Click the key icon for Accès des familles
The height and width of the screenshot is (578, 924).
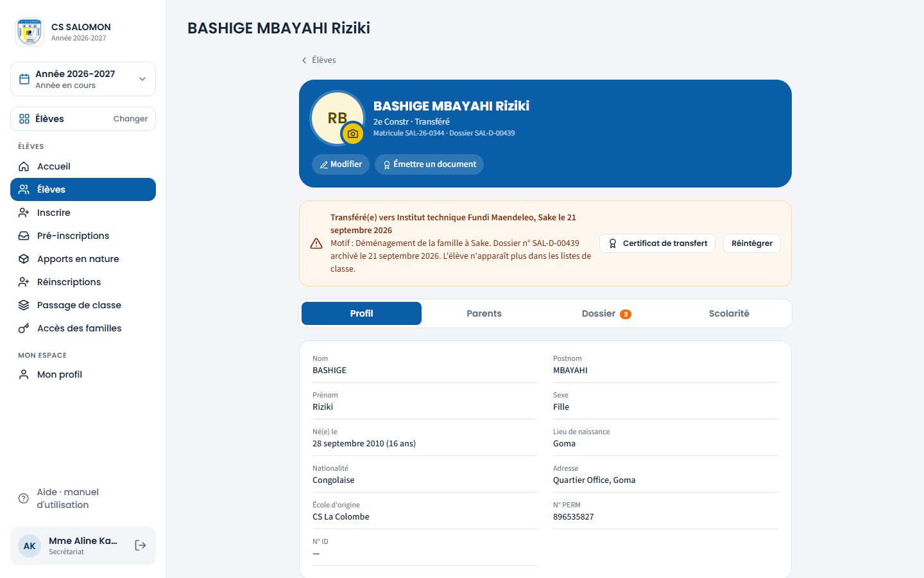point(24,328)
